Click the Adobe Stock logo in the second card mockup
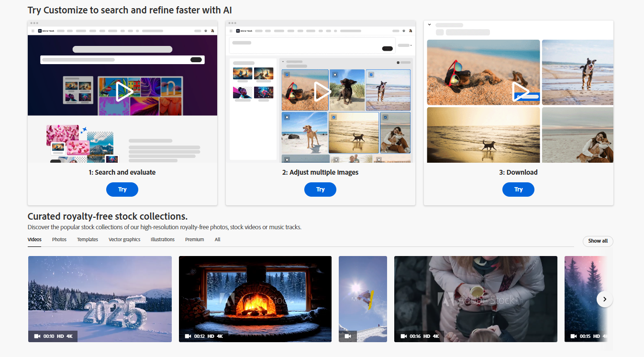644x357 pixels. pyautogui.click(x=245, y=31)
